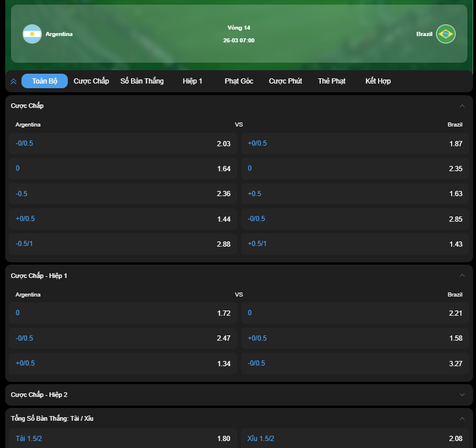The height and width of the screenshot is (448, 476).
Task: Bet Argentina -0/0.5 at 2.03
Action: (123, 143)
